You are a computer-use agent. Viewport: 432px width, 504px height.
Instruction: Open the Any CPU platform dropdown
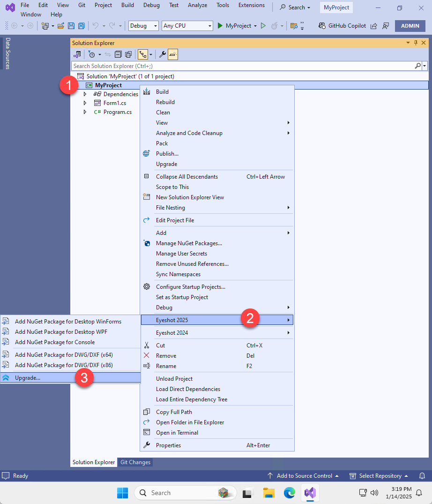click(x=187, y=26)
